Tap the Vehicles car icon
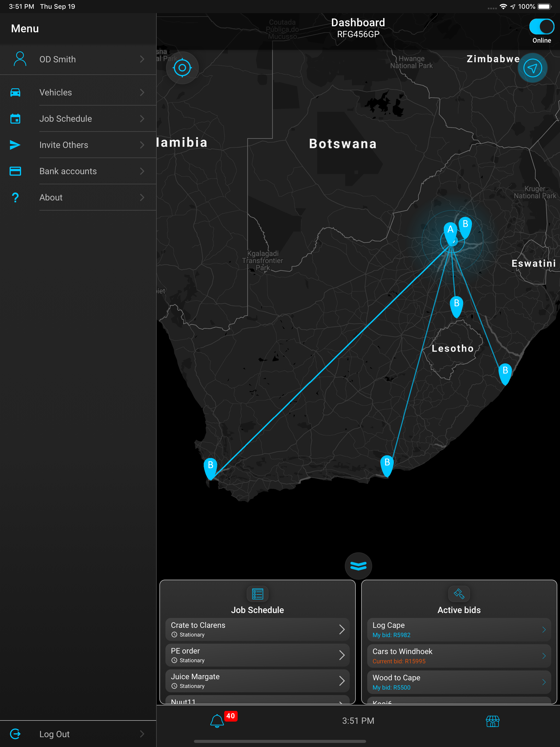 [x=15, y=92]
